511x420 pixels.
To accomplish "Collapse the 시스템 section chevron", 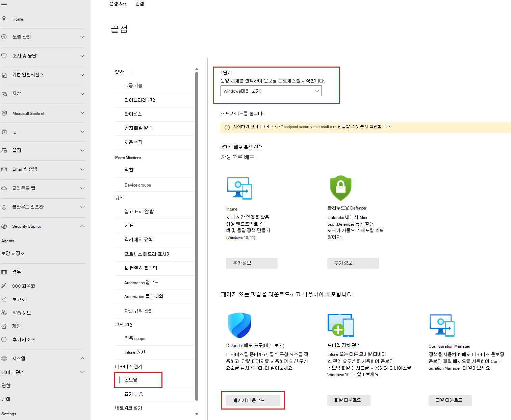I will [82, 358].
